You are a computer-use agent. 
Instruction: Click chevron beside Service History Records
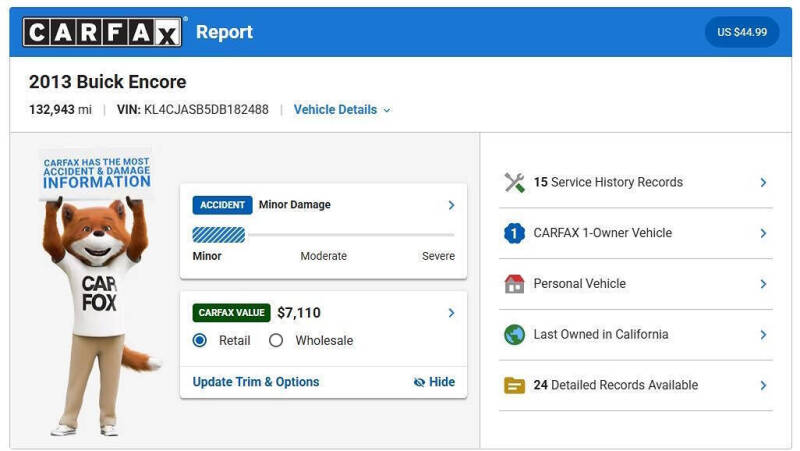click(763, 182)
